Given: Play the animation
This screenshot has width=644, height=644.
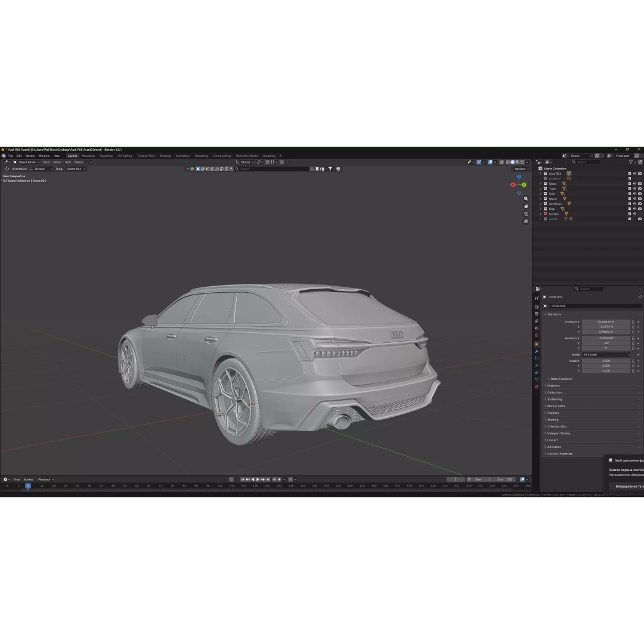Looking at the screenshot, I should (258, 479).
